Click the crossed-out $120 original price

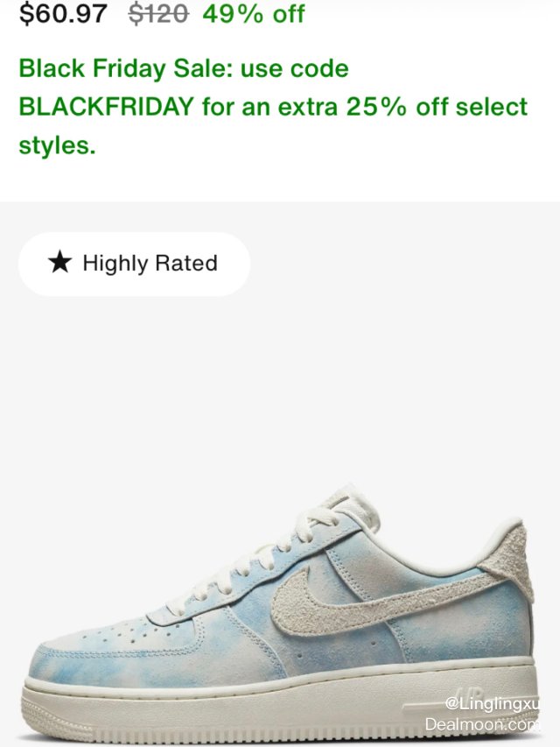158,14
